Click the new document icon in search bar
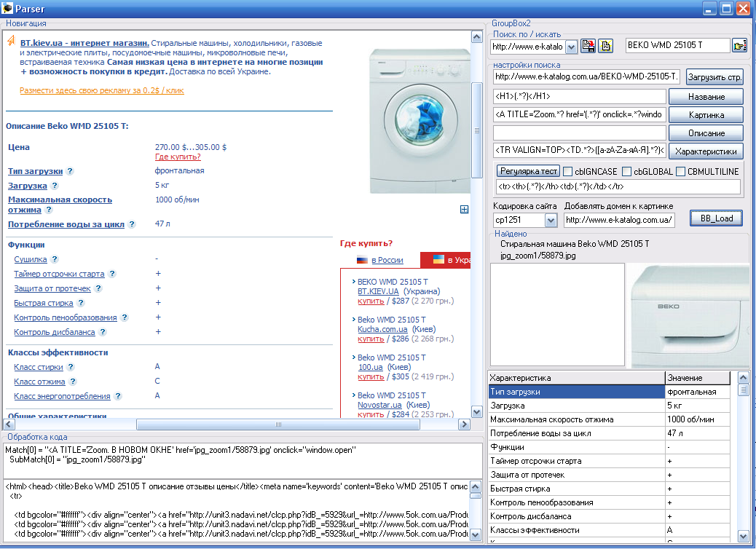This screenshot has height=549, width=756. click(606, 47)
